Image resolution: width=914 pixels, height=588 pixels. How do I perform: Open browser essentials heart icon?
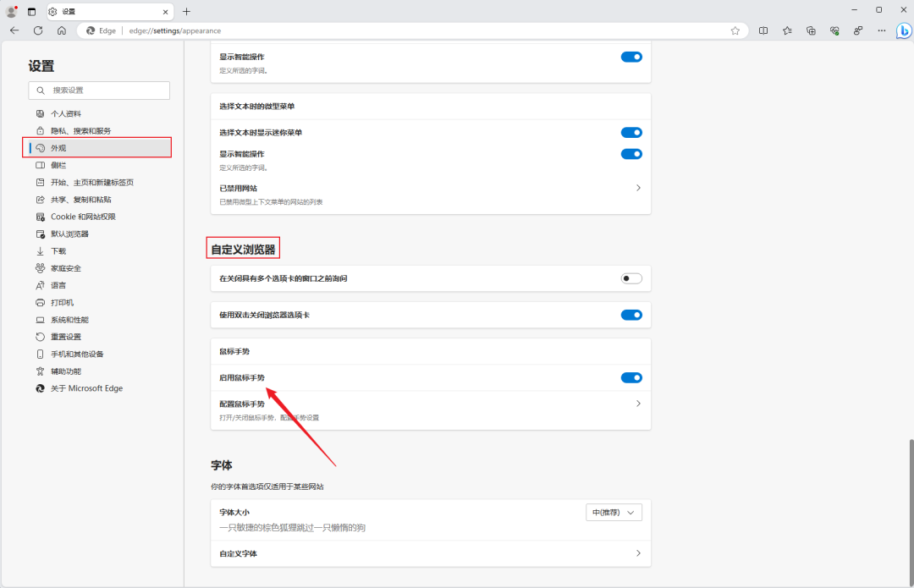(x=834, y=31)
